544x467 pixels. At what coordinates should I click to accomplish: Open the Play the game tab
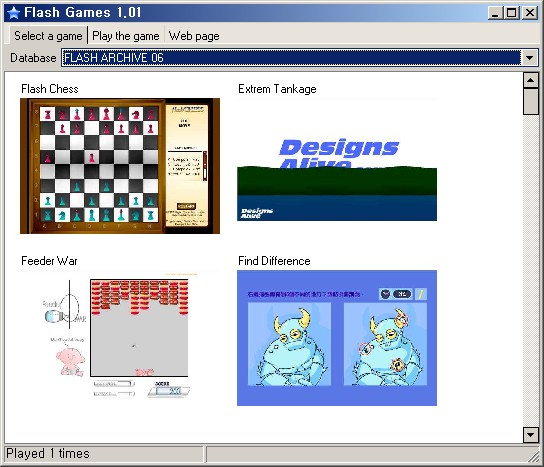pyautogui.click(x=126, y=36)
